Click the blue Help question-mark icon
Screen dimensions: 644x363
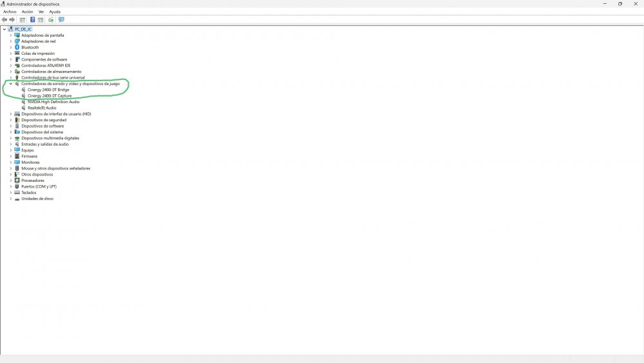tap(32, 20)
